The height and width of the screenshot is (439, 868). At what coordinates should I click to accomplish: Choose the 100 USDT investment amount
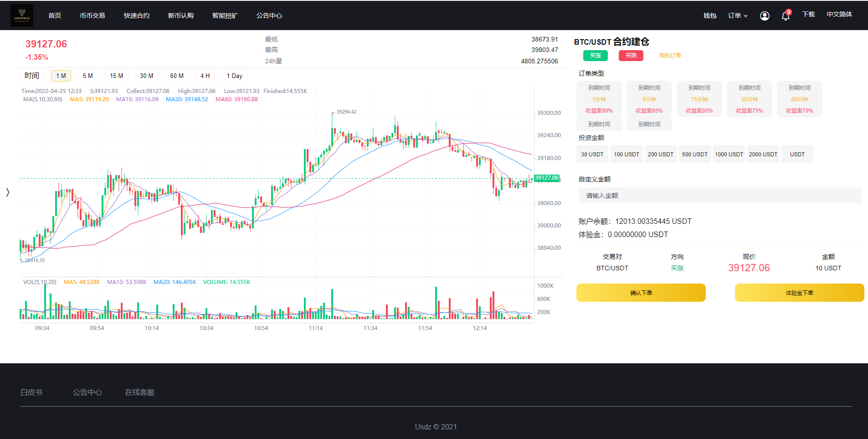pos(626,155)
